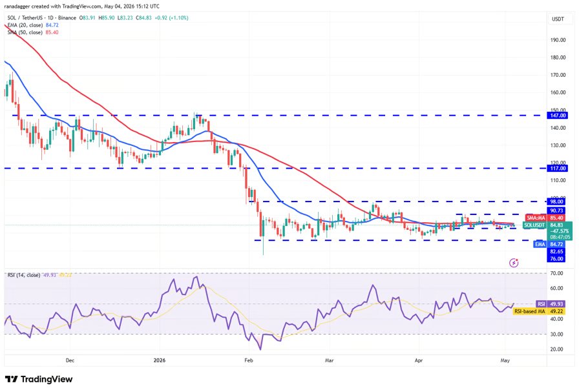Select the SMA (50, close) indicator legend
The height and width of the screenshot is (392, 579).
coord(33,32)
